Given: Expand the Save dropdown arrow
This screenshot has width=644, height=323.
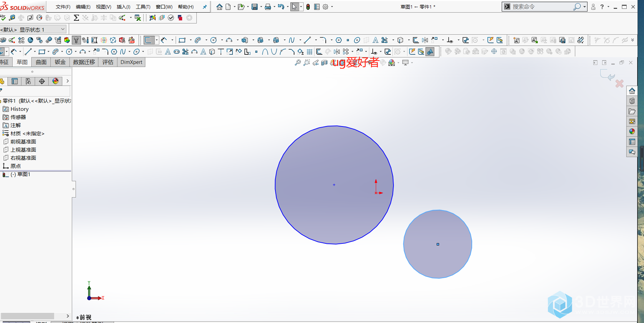Looking at the screenshot, I should coord(261,7).
